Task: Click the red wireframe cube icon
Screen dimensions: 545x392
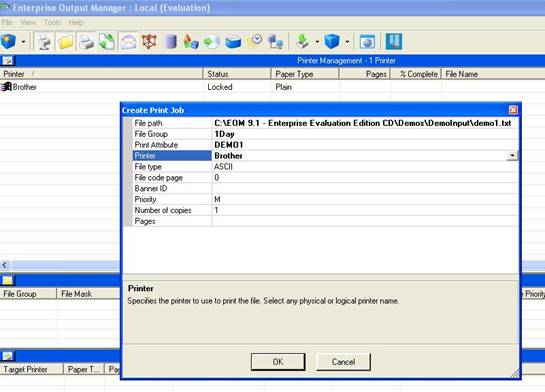Action: (149, 42)
